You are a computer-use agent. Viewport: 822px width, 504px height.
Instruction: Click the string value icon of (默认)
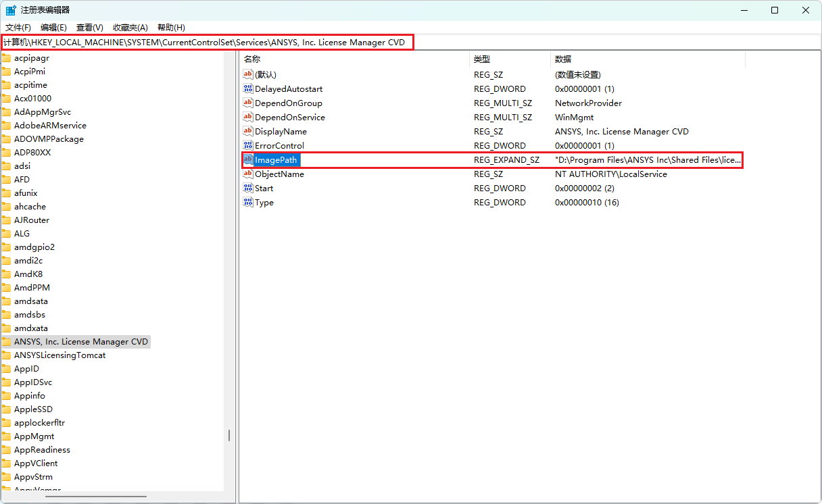pyautogui.click(x=248, y=74)
